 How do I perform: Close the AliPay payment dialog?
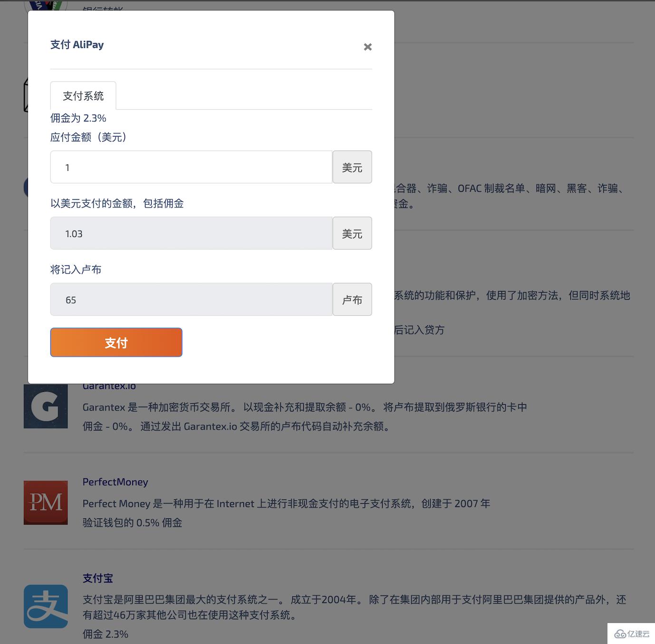(367, 47)
